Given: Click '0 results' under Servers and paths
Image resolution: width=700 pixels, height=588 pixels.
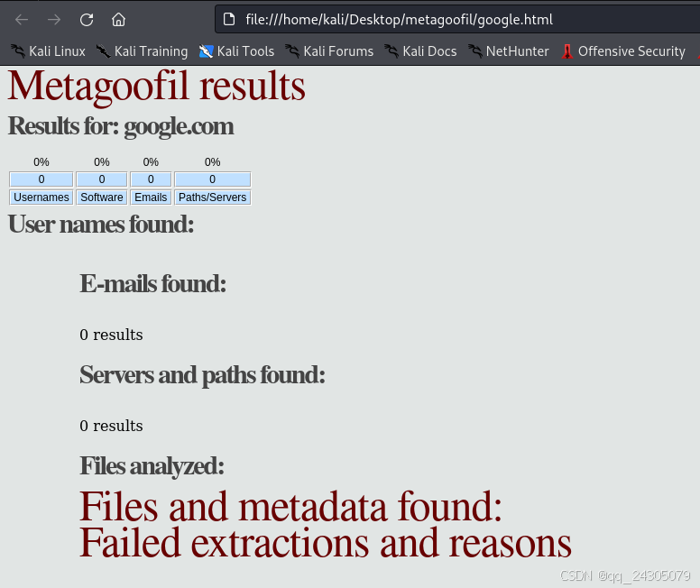Looking at the screenshot, I should [x=111, y=426].
